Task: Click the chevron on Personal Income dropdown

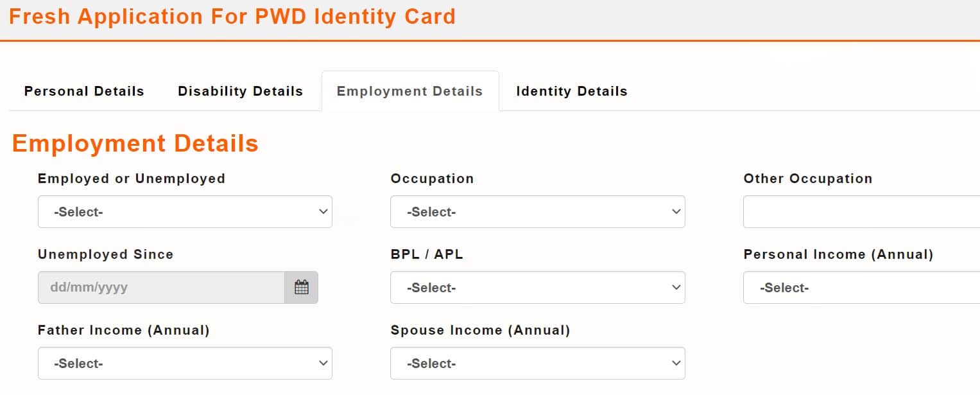Action: (972, 287)
